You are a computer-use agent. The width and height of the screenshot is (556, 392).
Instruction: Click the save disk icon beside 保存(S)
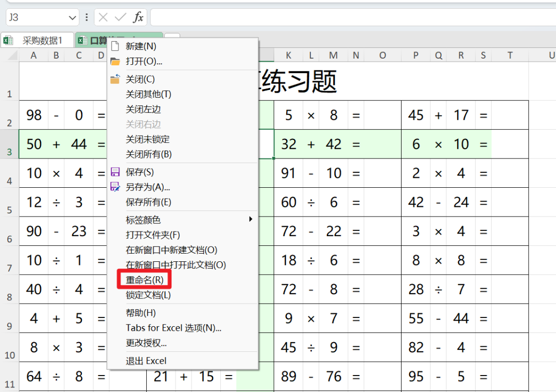(115, 172)
